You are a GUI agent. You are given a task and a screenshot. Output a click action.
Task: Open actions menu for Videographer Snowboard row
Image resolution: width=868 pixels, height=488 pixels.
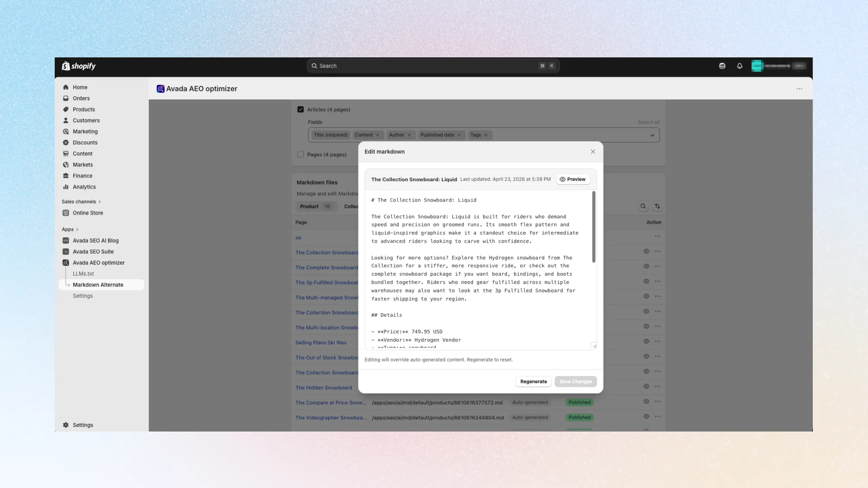coord(657,417)
